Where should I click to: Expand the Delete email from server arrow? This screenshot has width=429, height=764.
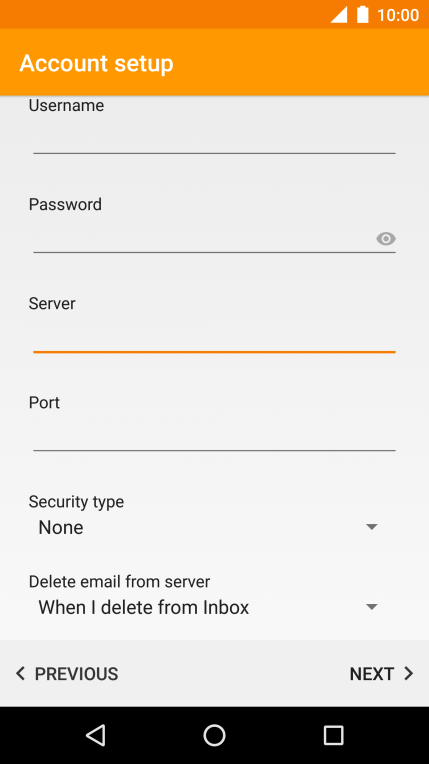[x=371, y=607]
